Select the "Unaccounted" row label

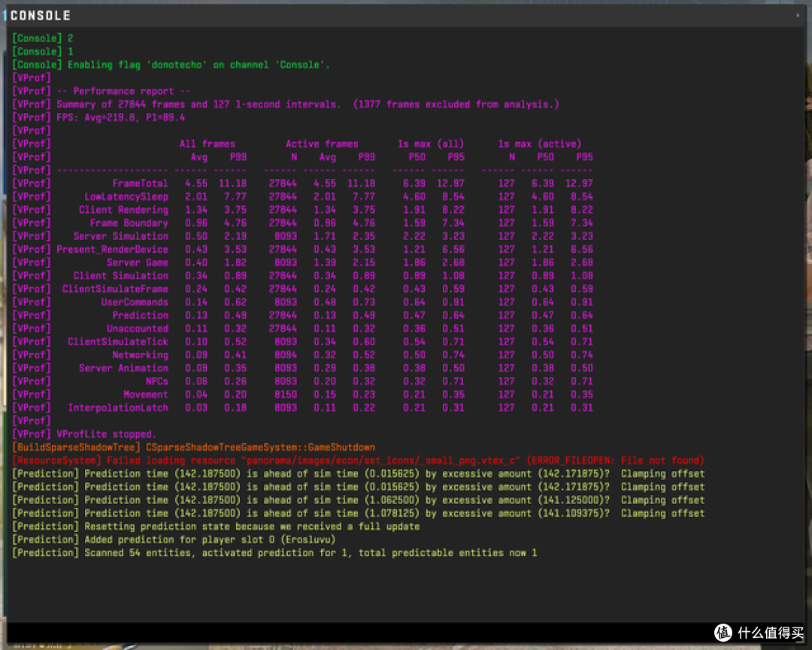[138, 329]
